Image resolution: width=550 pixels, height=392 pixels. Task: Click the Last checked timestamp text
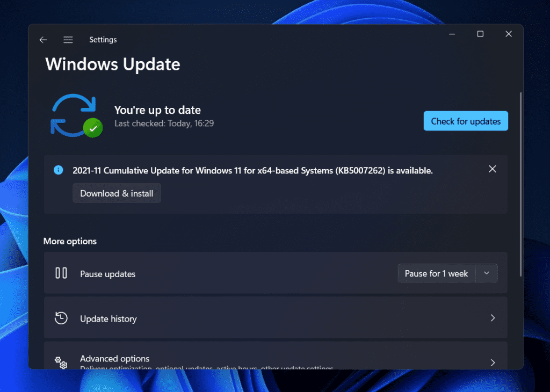164,123
